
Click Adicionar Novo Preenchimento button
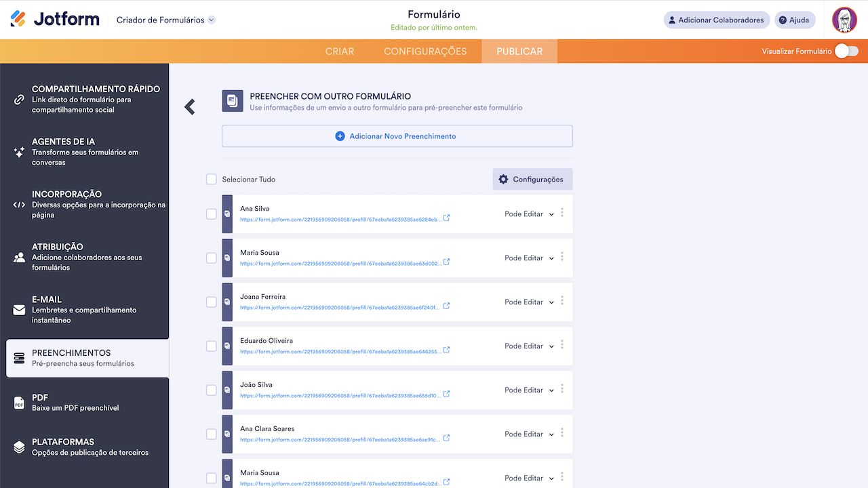(x=397, y=136)
